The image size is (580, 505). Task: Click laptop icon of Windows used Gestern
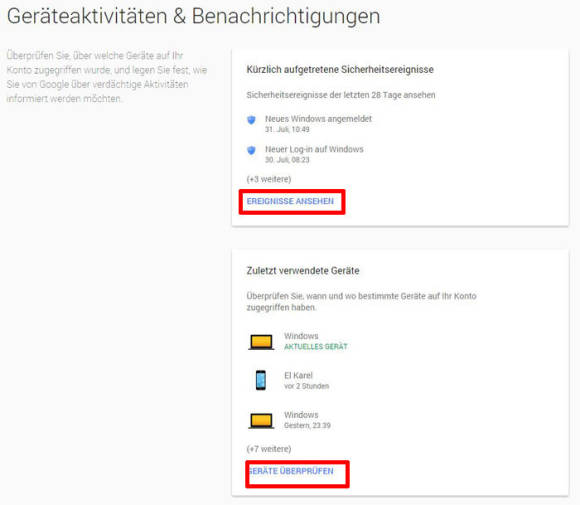261,421
